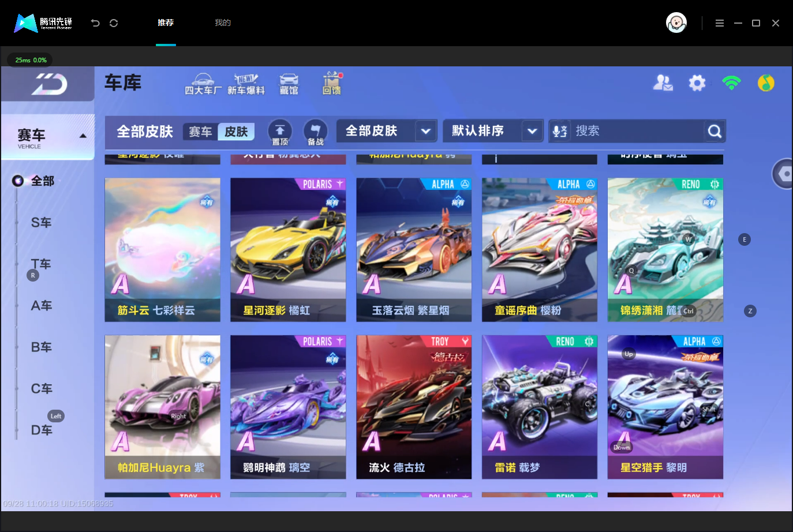Select the 星空猎手 黎明 car card
Viewport: 793px width, 532px height.
coord(665,407)
